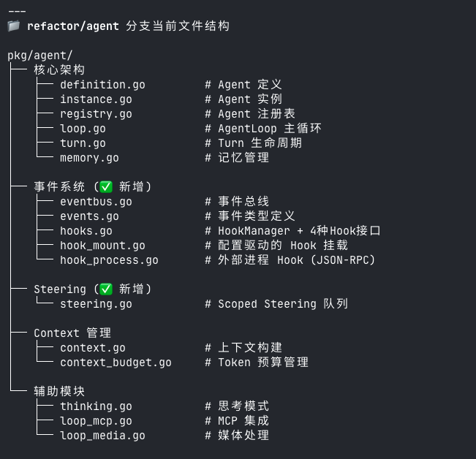Select registry.go file name

pos(96,114)
